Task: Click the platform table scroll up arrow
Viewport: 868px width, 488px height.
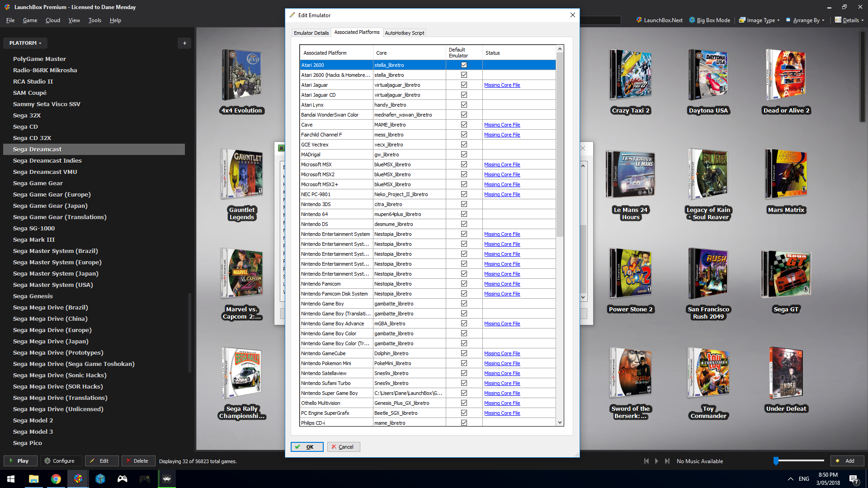Action: pyautogui.click(x=560, y=49)
